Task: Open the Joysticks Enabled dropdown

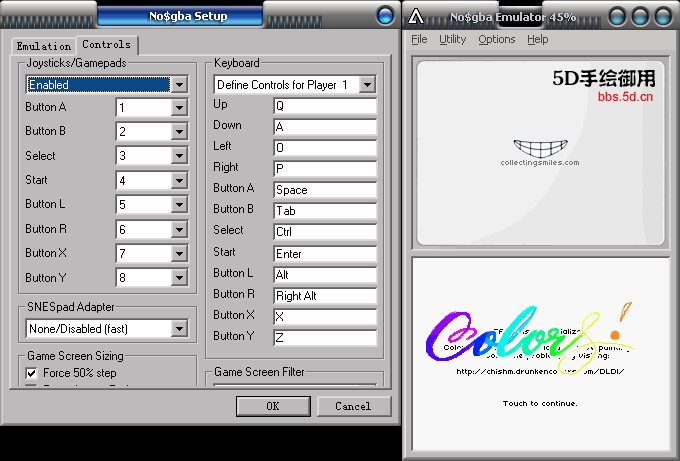Action: point(179,85)
